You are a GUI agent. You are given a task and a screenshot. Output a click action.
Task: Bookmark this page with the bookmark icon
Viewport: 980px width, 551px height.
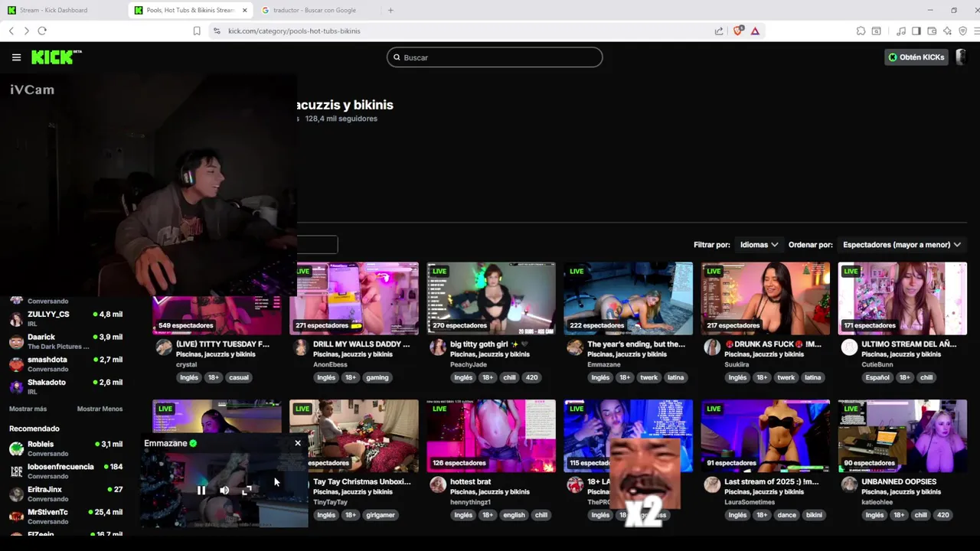197,31
